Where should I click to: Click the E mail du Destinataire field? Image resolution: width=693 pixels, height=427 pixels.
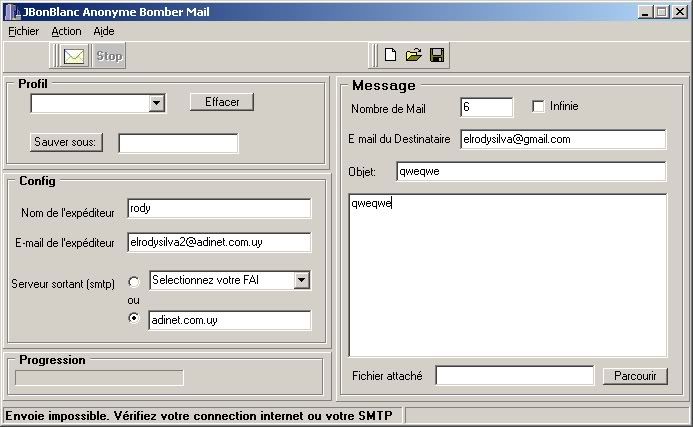pyautogui.click(x=563, y=140)
